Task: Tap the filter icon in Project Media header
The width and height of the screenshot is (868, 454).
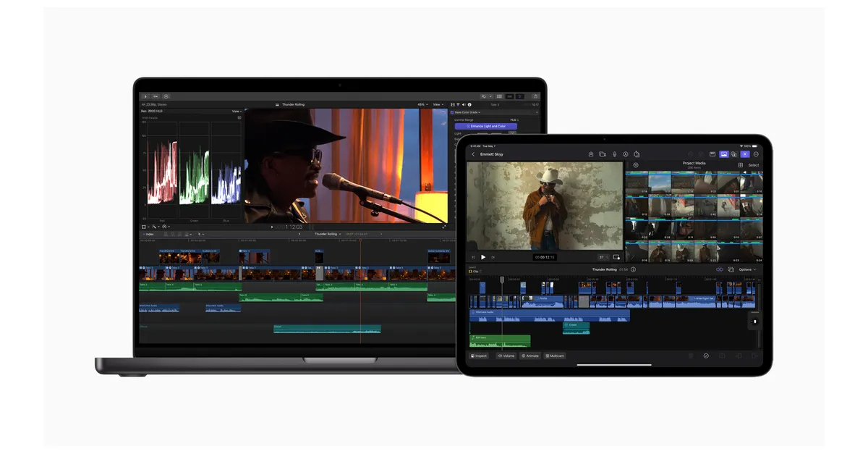Action: tap(636, 165)
